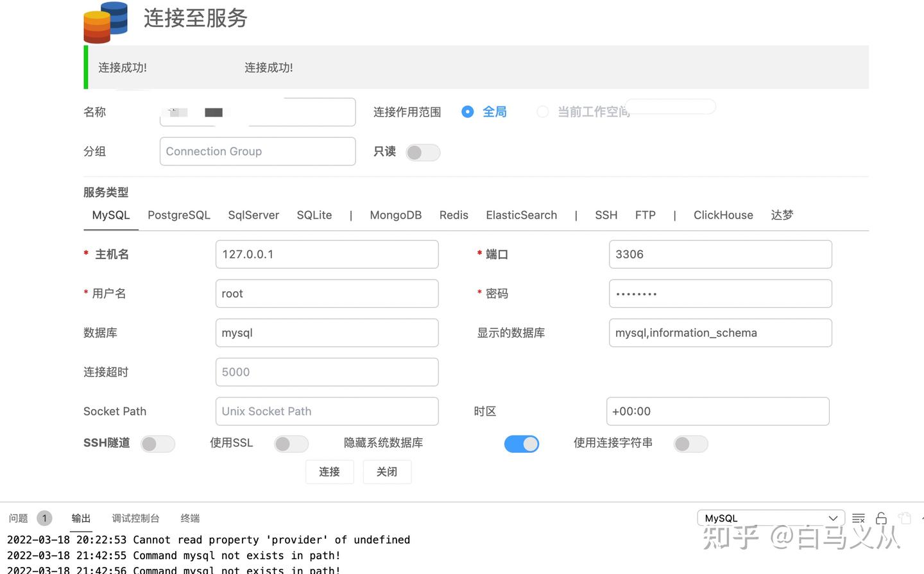Edit the timezone field showing +00:00
This screenshot has width=924, height=574.
coord(718,411)
